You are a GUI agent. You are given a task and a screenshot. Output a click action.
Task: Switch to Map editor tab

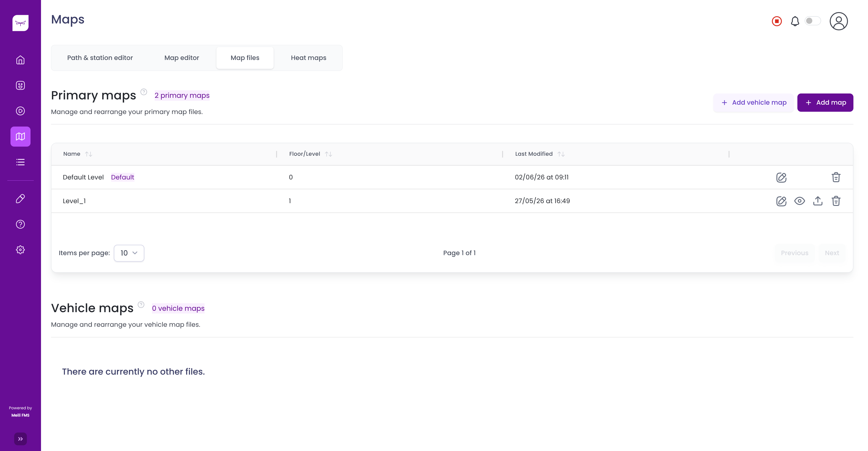[182, 58]
